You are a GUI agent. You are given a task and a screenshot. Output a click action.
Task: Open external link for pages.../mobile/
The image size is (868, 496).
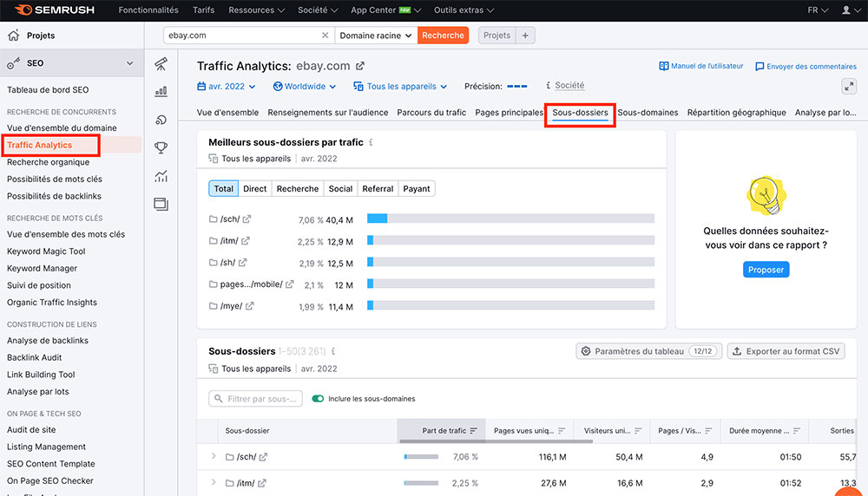click(290, 284)
